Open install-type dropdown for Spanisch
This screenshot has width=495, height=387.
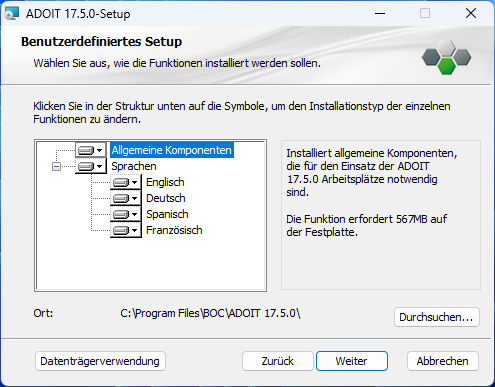[126, 214]
